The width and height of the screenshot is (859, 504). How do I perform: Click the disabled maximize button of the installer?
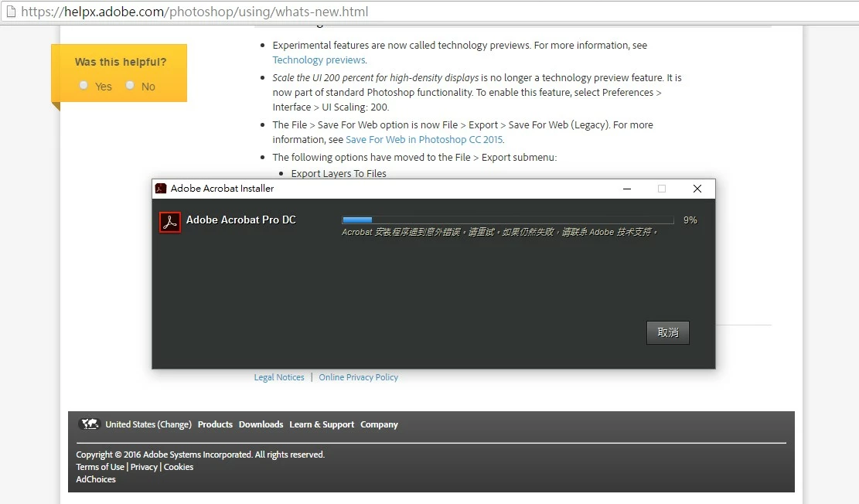coord(662,189)
